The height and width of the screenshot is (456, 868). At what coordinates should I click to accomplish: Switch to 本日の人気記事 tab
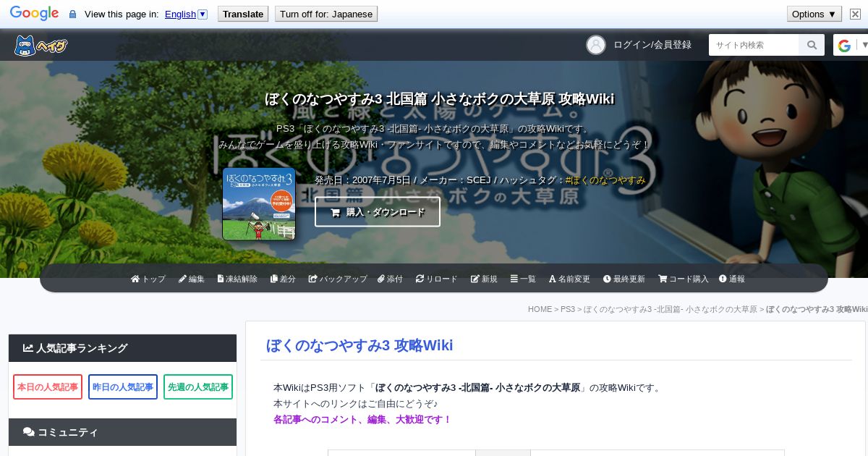(x=48, y=387)
